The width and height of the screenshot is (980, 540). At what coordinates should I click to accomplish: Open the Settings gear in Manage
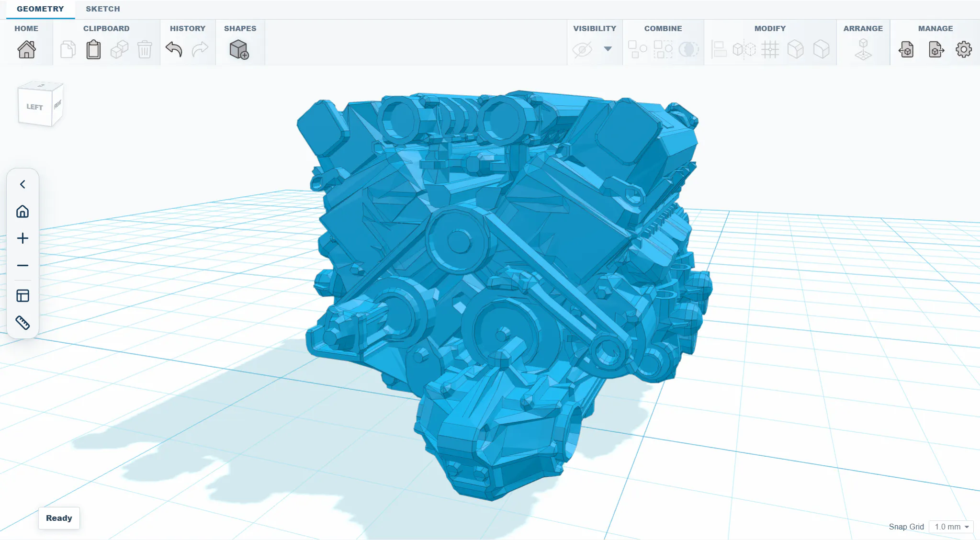pyautogui.click(x=964, y=49)
